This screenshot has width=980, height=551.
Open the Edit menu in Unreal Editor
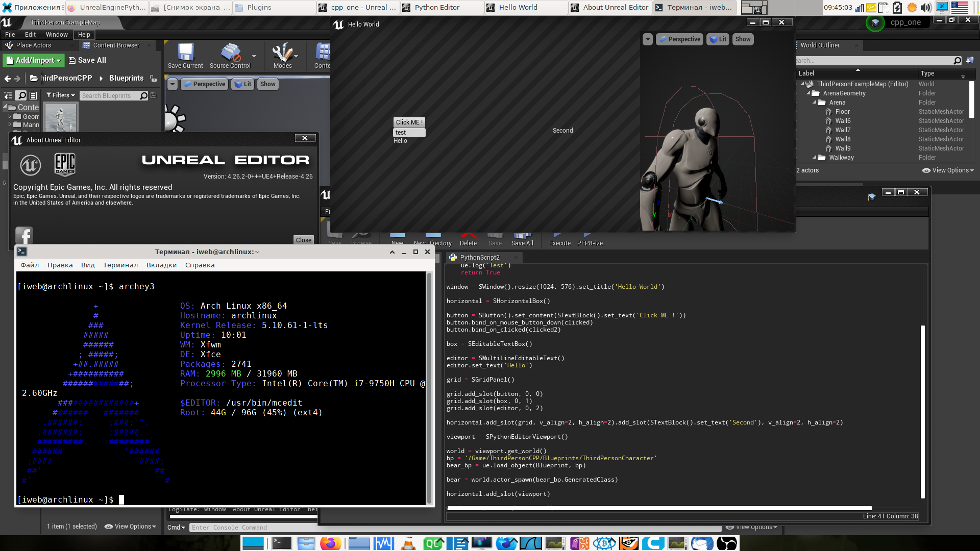click(30, 35)
